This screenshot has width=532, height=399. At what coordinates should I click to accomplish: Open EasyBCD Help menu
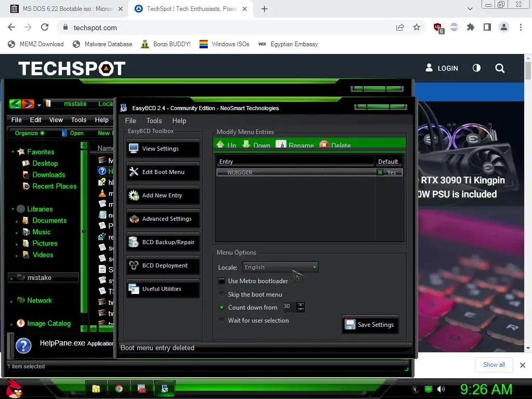click(x=179, y=121)
